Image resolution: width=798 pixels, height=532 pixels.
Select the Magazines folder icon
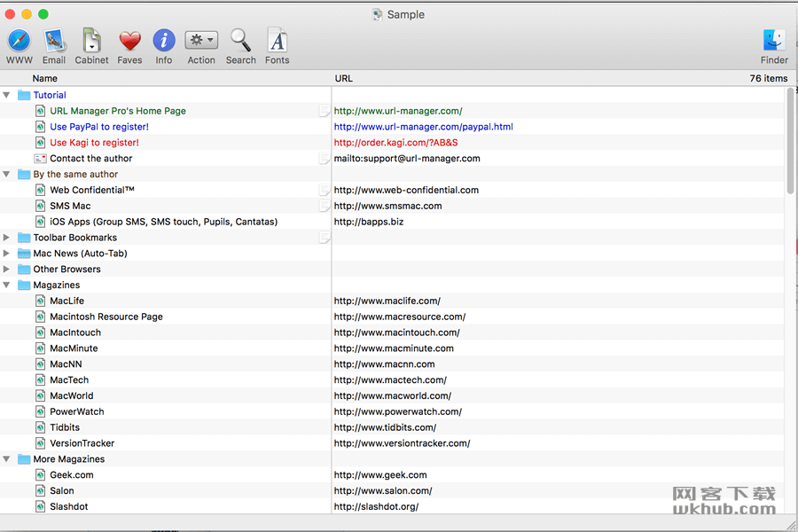(24, 285)
